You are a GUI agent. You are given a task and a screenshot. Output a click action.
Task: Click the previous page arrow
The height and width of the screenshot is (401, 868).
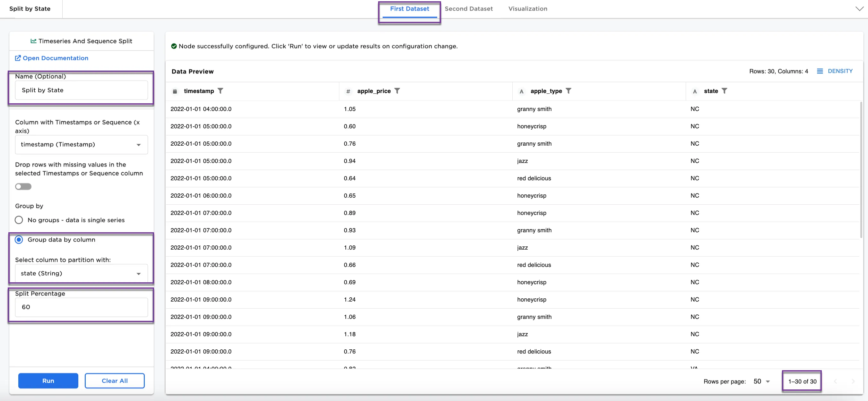tap(835, 381)
